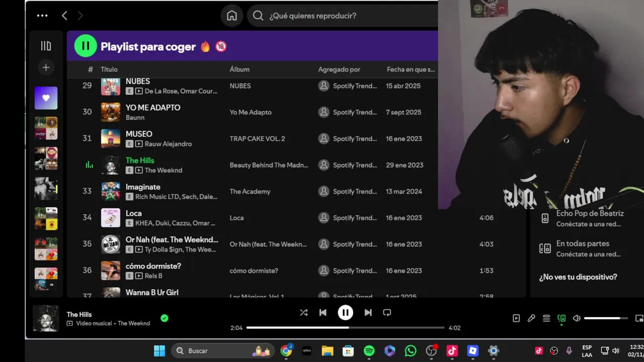
Task: Pause with the white bottom-bar button
Action: pos(345,312)
